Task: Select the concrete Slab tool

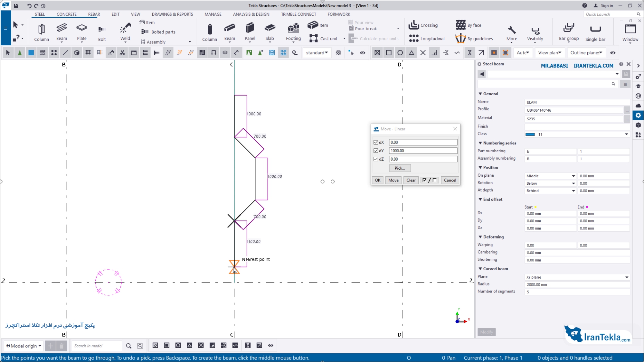Action: tap(270, 32)
